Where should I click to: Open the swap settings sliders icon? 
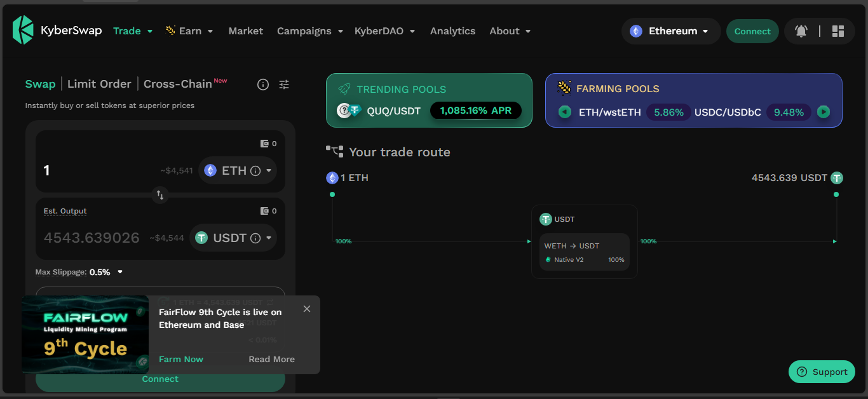click(x=284, y=85)
